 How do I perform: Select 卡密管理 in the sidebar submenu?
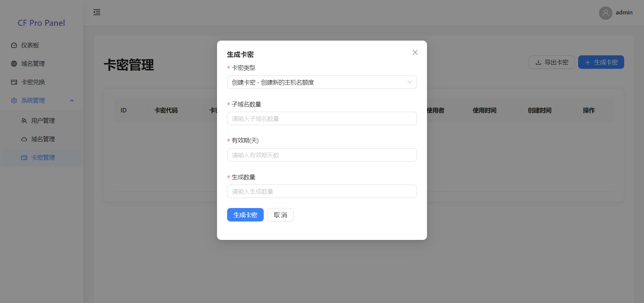[x=43, y=158]
